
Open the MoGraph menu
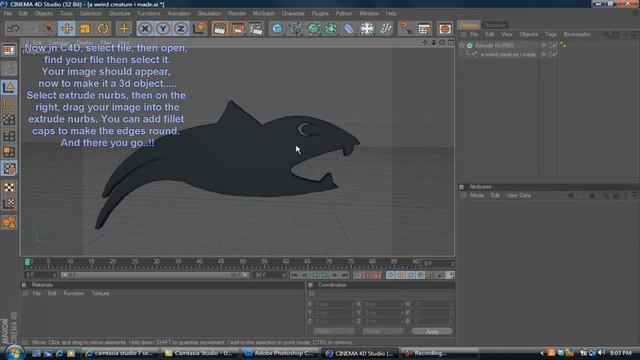click(263, 13)
